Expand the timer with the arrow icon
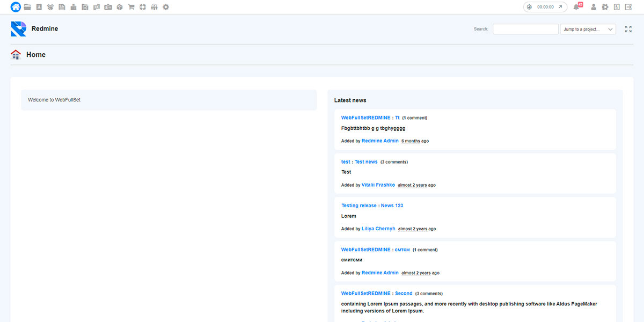The image size is (644, 322). click(x=560, y=7)
